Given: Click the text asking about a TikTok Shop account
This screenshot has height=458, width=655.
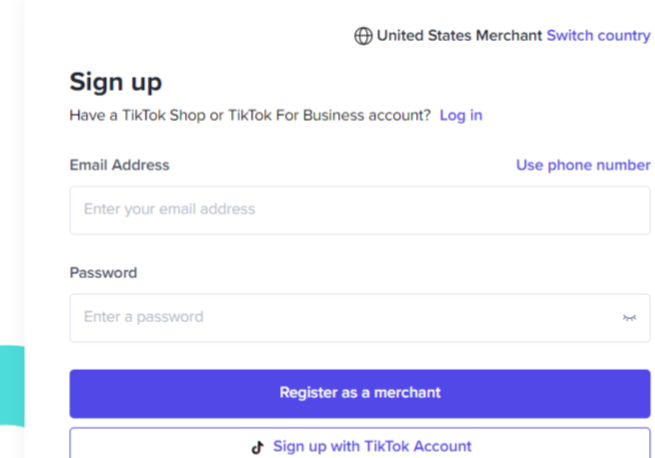Looking at the screenshot, I should pos(250,115).
